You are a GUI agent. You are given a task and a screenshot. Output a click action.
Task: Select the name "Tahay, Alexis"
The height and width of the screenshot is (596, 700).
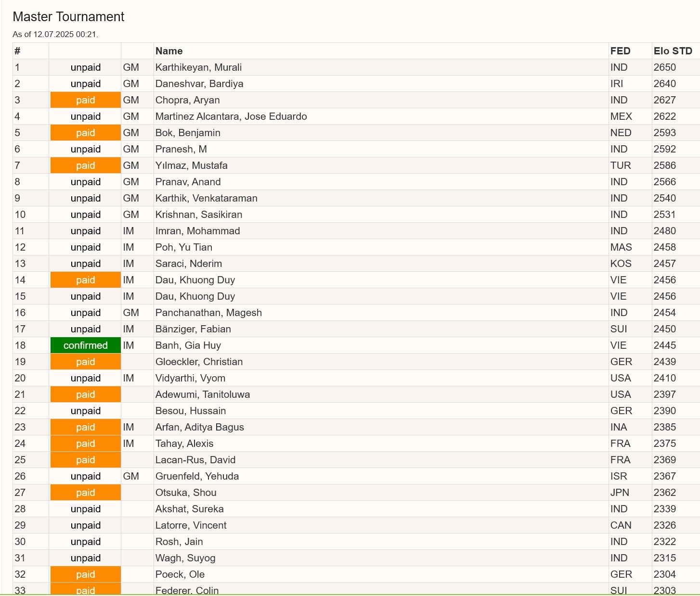(x=184, y=444)
